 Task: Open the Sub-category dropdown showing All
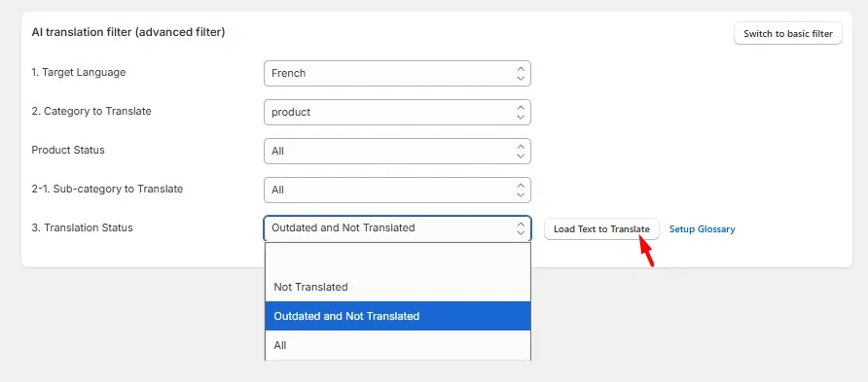pyautogui.click(x=397, y=190)
